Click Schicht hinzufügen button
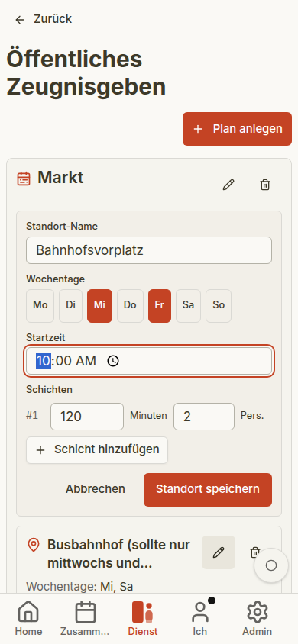This screenshot has width=298, height=644. 97,449
